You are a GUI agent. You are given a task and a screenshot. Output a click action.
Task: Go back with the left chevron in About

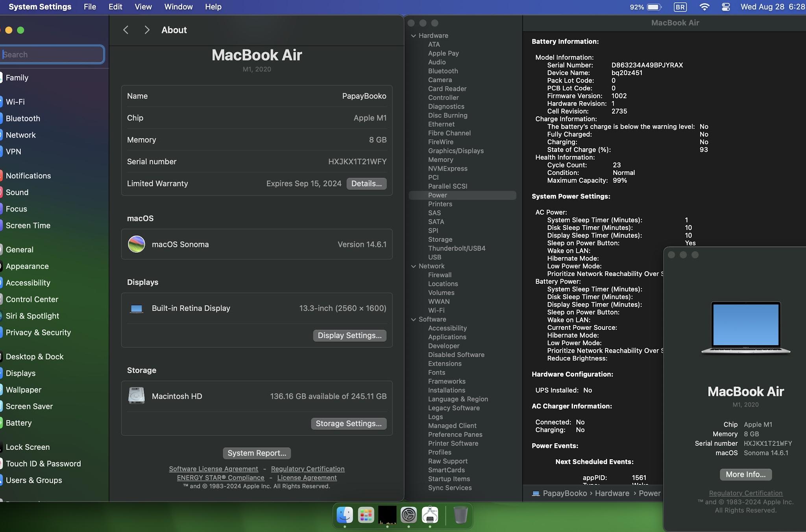coord(126,30)
